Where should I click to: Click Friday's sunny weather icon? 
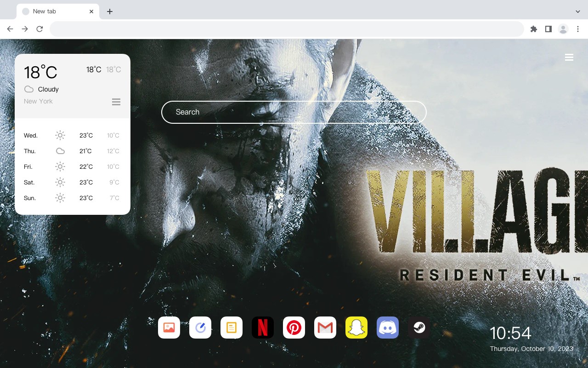(x=60, y=167)
